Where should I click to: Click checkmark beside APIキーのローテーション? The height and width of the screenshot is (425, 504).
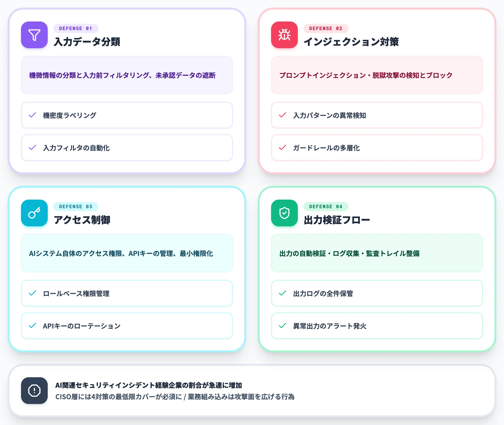[32, 326]
